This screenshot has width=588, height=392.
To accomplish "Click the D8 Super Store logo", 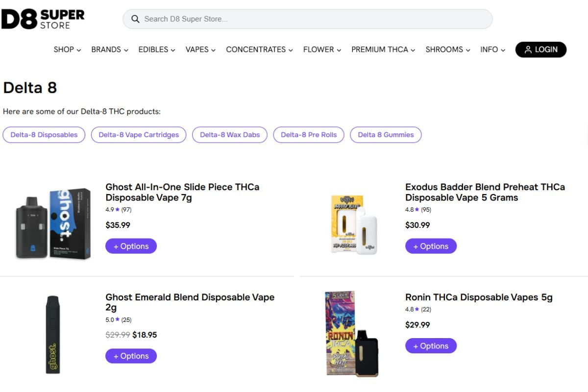I will 42,19.
